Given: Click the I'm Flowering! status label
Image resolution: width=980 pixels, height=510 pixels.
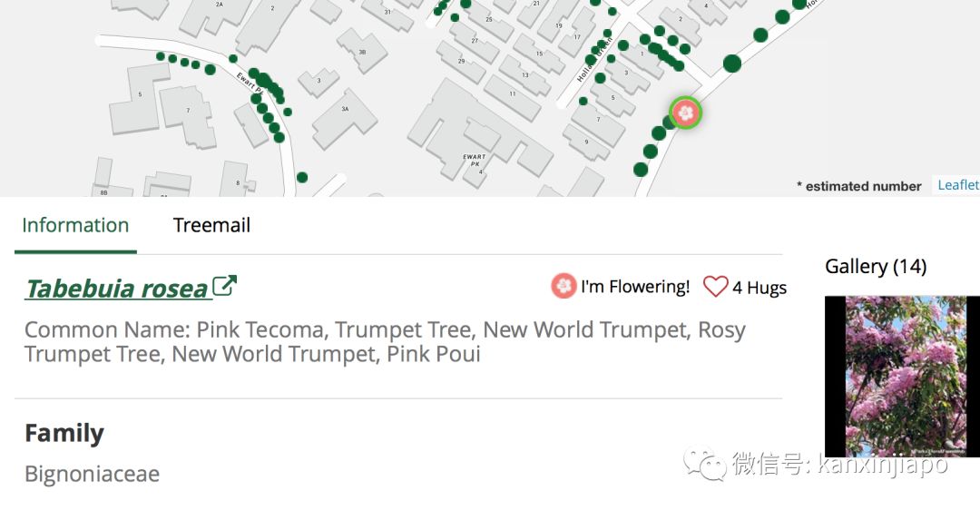Looking at the screenshot, I should [x=635, y=287].
